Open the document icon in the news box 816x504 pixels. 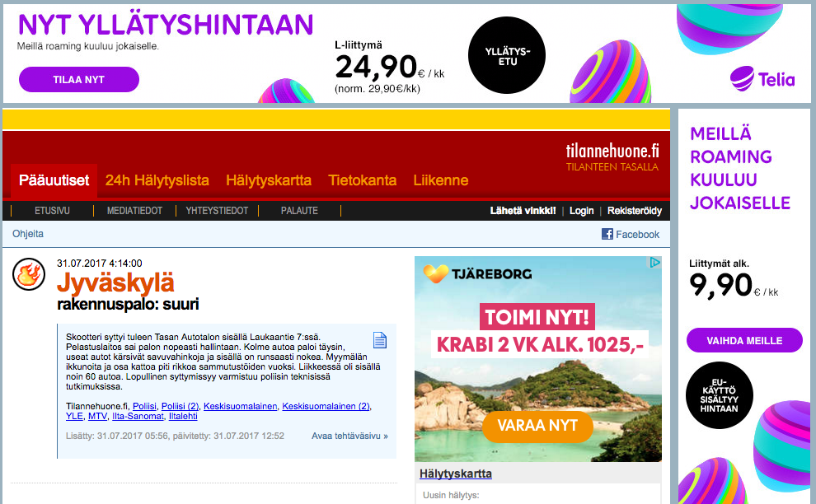point(380,340)
